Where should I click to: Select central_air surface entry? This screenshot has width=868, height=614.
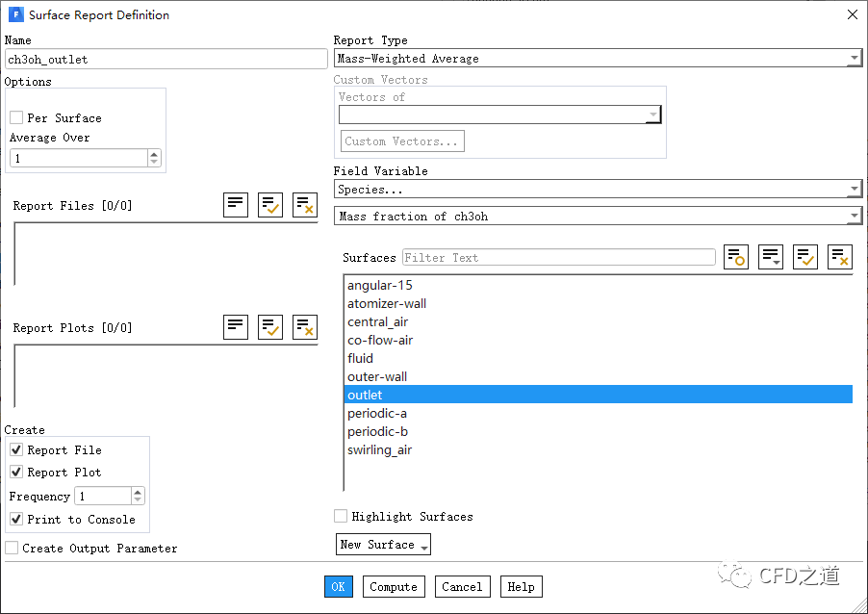[379, 321]
